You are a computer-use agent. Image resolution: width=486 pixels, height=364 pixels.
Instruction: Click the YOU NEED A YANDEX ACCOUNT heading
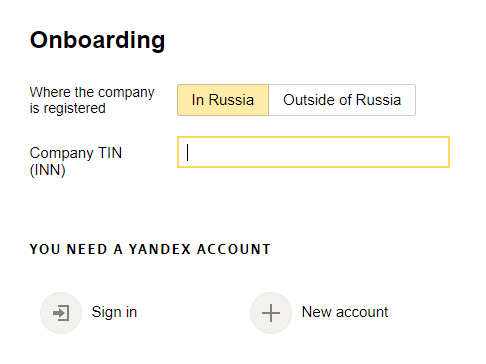pyautogui.click(x=150, y=249)
